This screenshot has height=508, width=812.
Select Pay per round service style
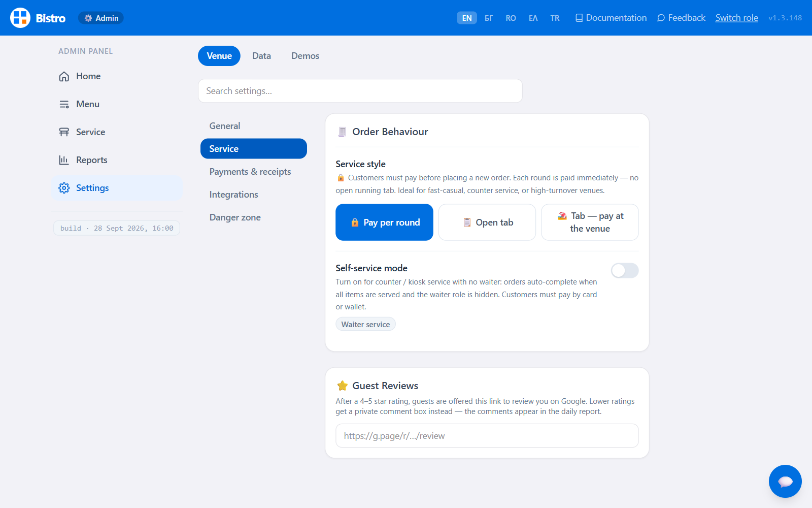tap(384, 223)
